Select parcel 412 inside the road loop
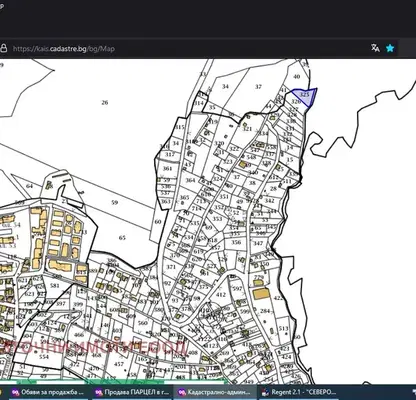 click(221, 295)
